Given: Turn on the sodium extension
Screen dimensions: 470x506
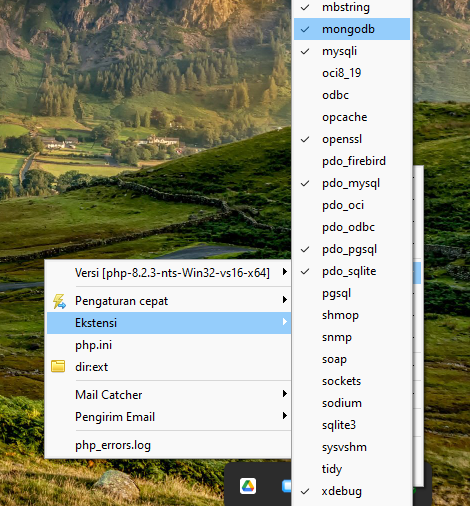Looking at the screenshot, I should pos(352,403).
